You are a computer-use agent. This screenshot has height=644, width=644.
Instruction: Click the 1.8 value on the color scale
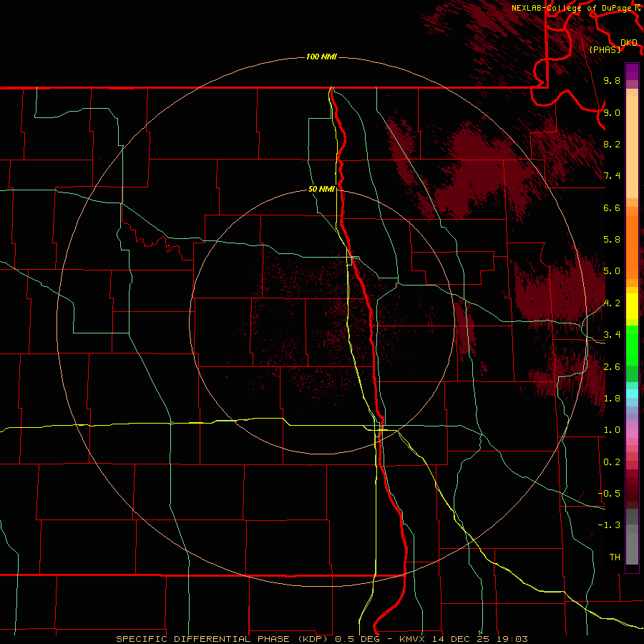point(612,399)
